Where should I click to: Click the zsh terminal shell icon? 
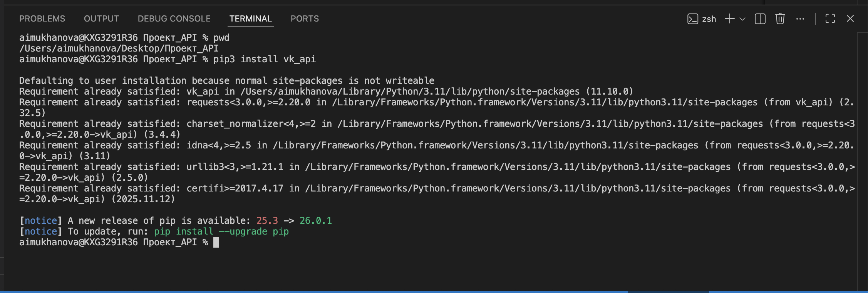coord(692,19)
